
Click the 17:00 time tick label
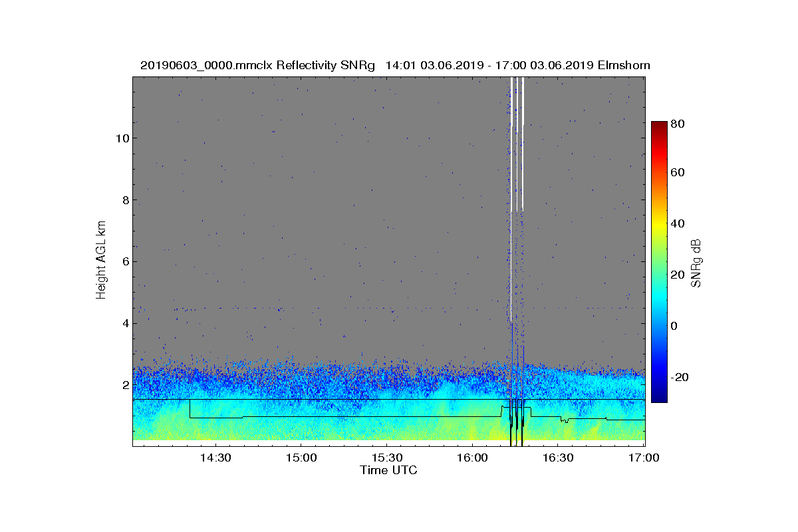point(642,458)
